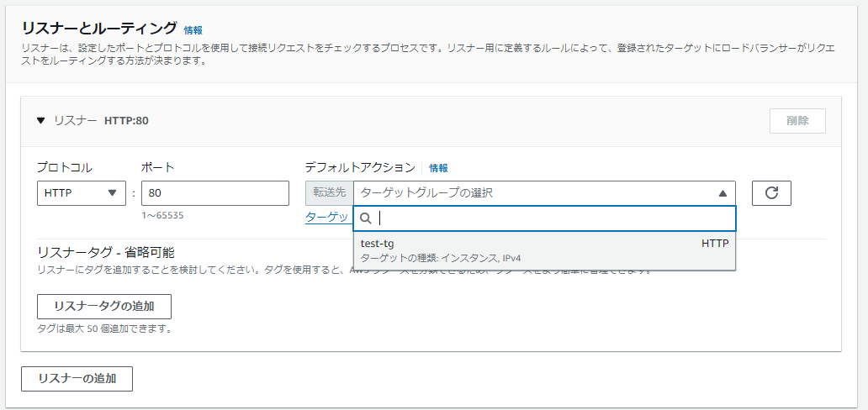868x410 pixels.
Task: Click the リスナータグの追加 button
Action: [104, 307]
